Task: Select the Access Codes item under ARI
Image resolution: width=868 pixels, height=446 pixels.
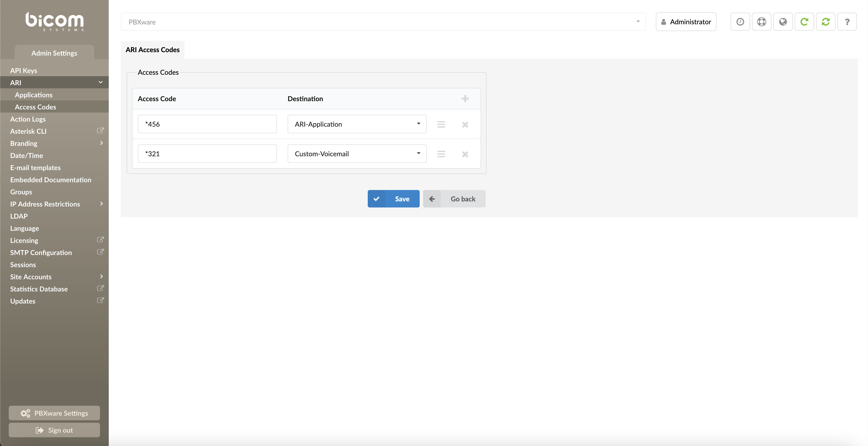Action: (x=35, y=106)
